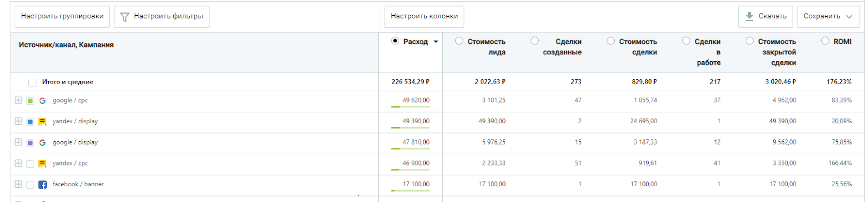Screen dimensions: 868x202
Task: Expand the facebook / banner row
Action: click(18, 184)
